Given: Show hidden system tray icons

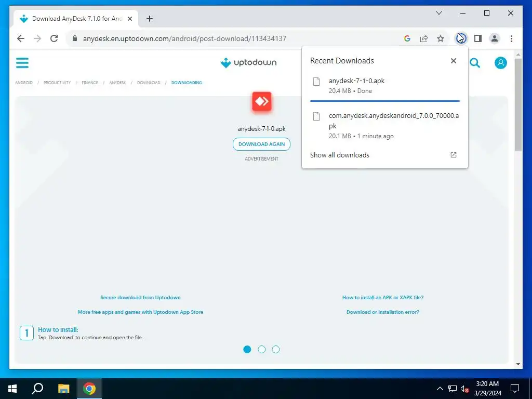Looking at the screenshot, I should click(x=440, y=389).
